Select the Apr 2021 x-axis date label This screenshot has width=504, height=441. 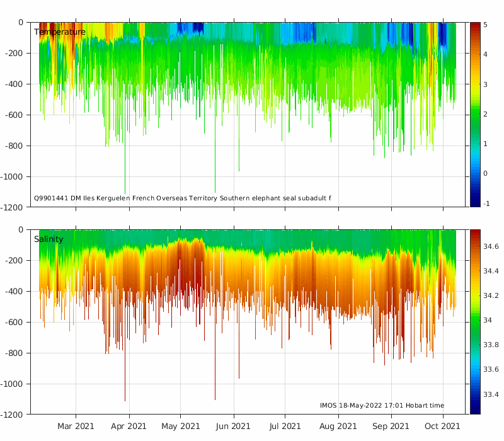(129, 427)
